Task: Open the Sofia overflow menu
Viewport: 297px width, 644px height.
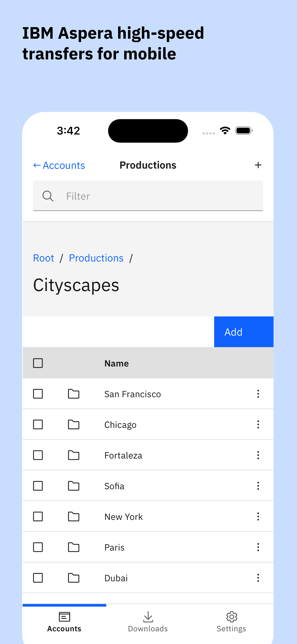Action: click(258, 486)
